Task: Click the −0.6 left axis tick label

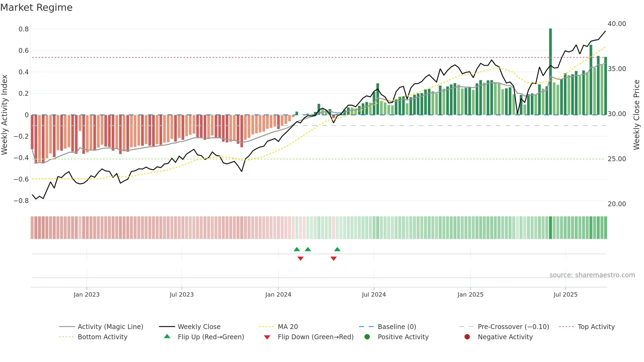Action: coord(21,179)
